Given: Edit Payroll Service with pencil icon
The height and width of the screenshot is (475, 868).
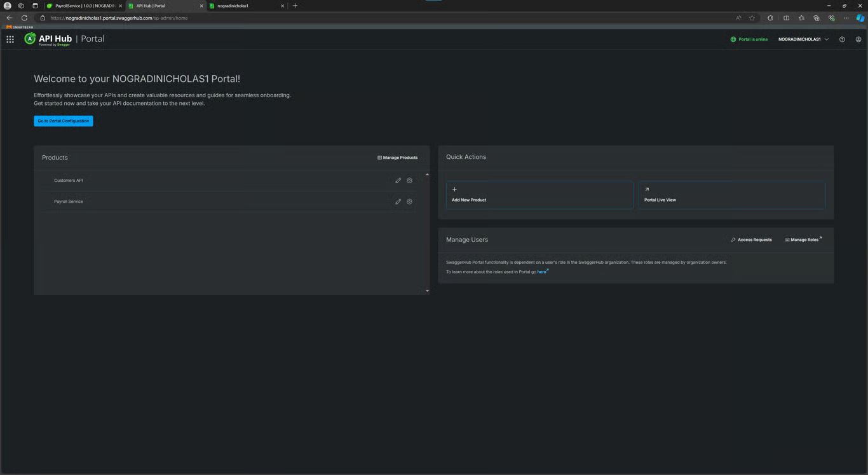Looking at the screenshot, I should click(398, 202).
